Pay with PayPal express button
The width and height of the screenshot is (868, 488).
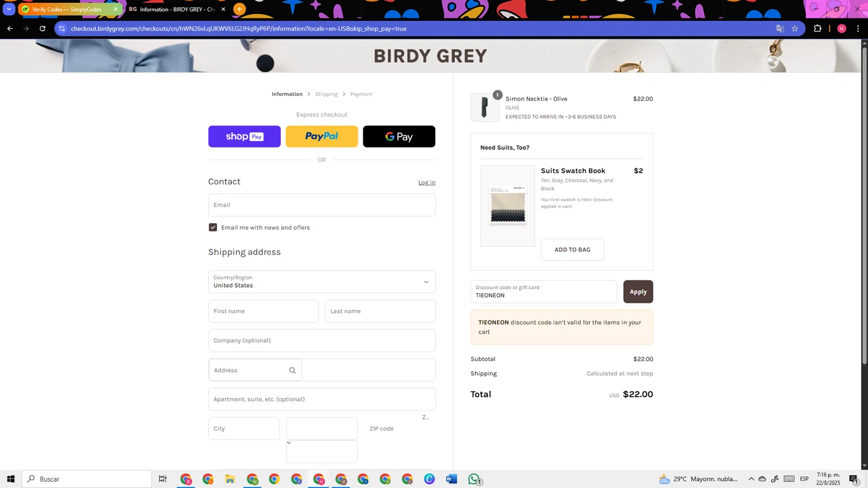click(322, 136)
